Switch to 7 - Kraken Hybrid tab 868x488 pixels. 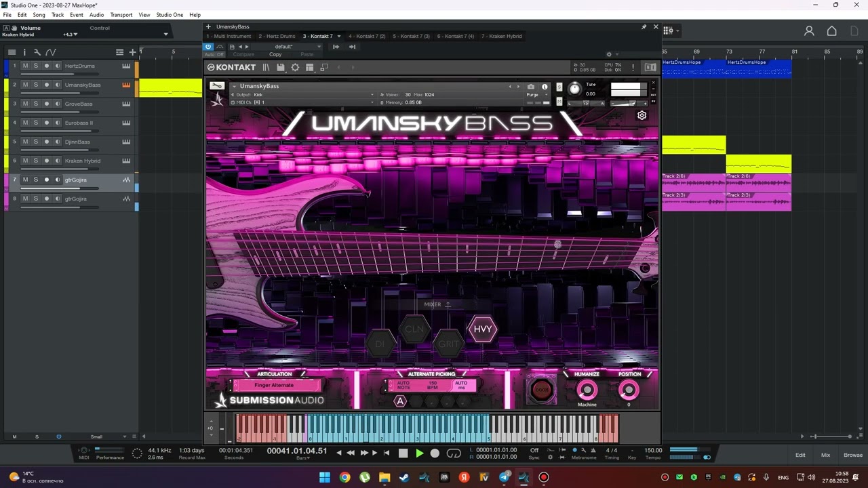502,36
